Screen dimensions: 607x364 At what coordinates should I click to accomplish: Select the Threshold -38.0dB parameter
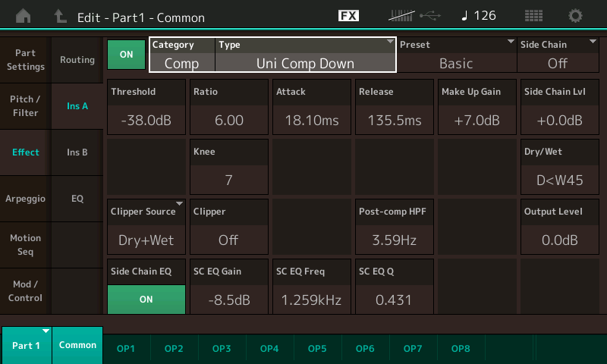pos(146,107)
